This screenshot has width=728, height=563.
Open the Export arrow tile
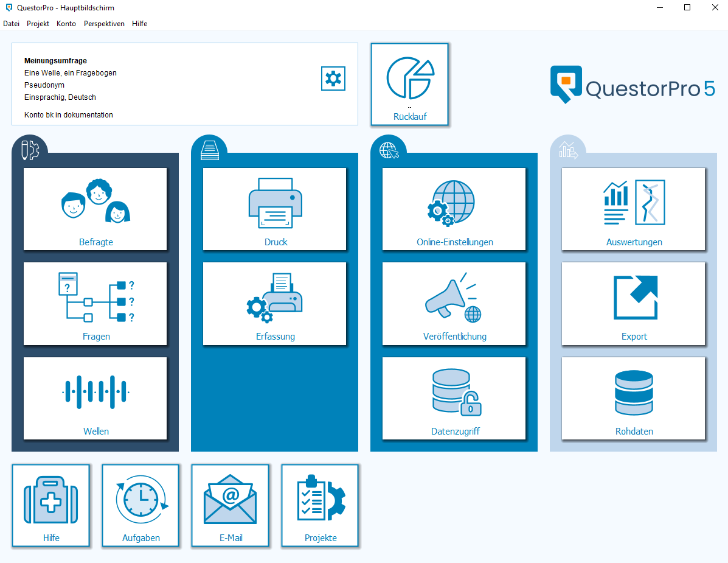[x=633, y=304]
